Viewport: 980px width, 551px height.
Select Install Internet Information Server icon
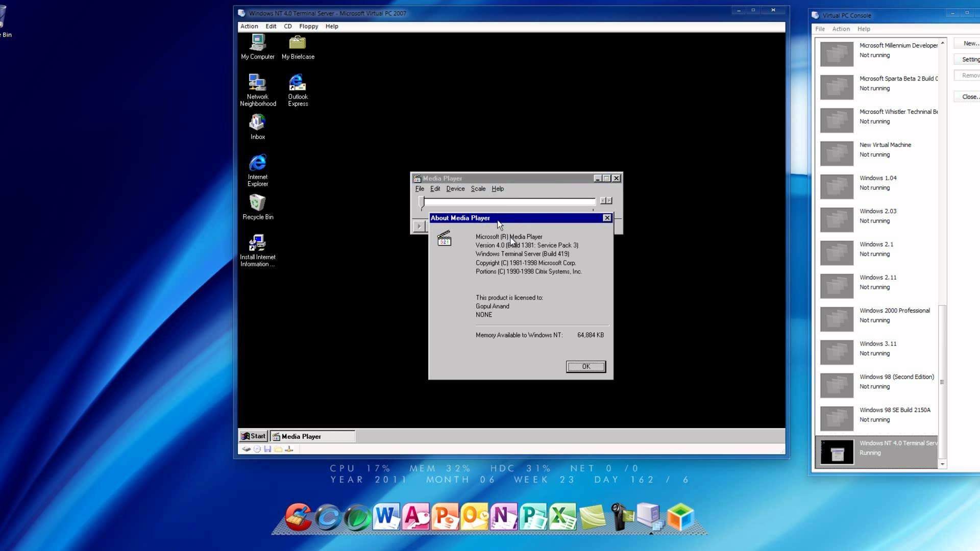pyautogui.click(x=257, y=251)
